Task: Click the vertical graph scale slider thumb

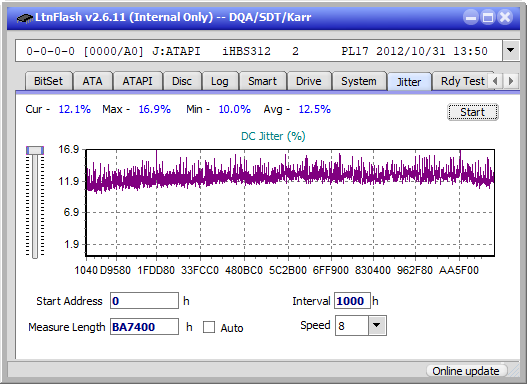Action: 35,150
